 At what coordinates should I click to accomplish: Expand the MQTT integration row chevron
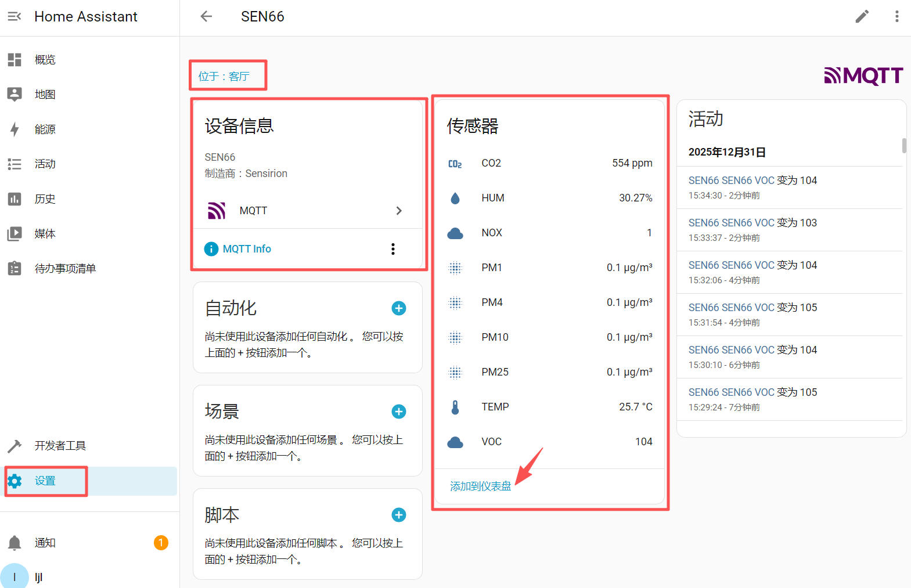(x=398, y=211)
